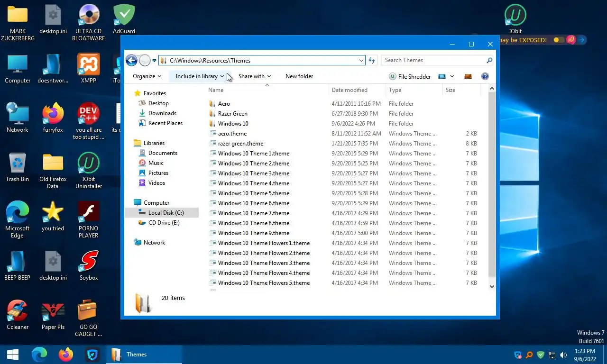Viewport: 607px width, 364px height.
Task: Click the Themes taskbar button
Action: 144,355
